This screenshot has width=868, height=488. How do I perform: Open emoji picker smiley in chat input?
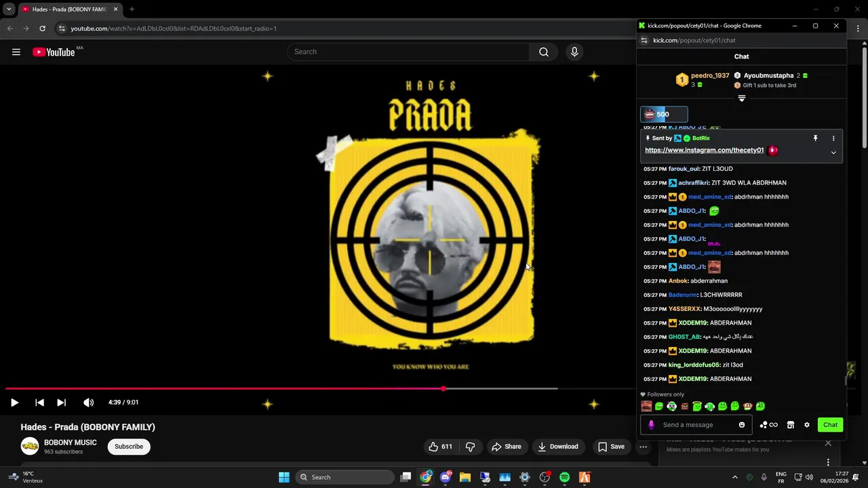tap(742, 425)
